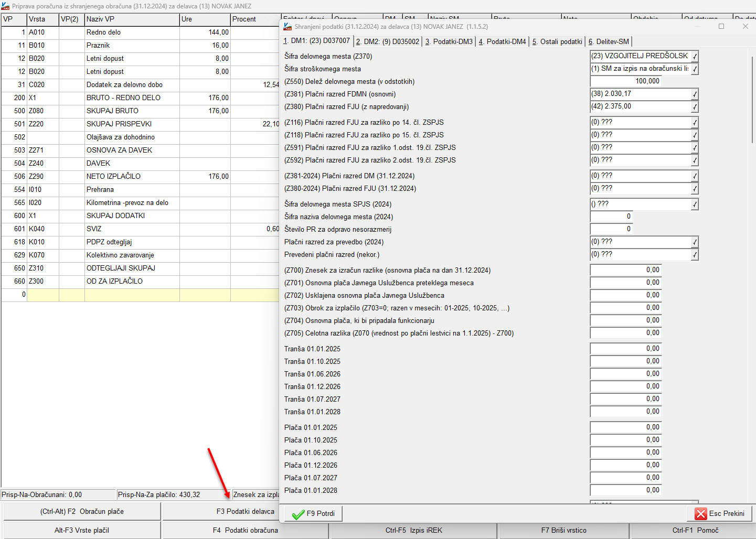Click the (Z703) Obrok za izplačilo field
756x539 pixels.
[x=626, y=308]
